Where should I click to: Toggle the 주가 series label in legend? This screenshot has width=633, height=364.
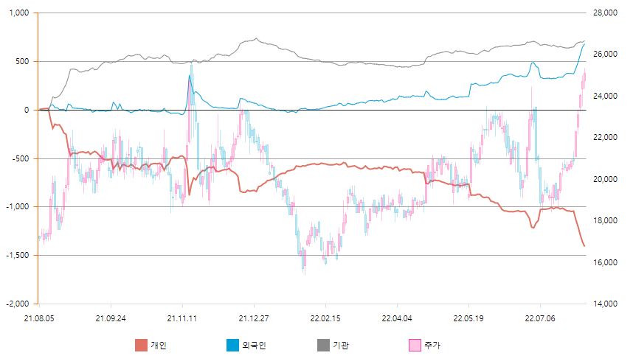point(432,345)
